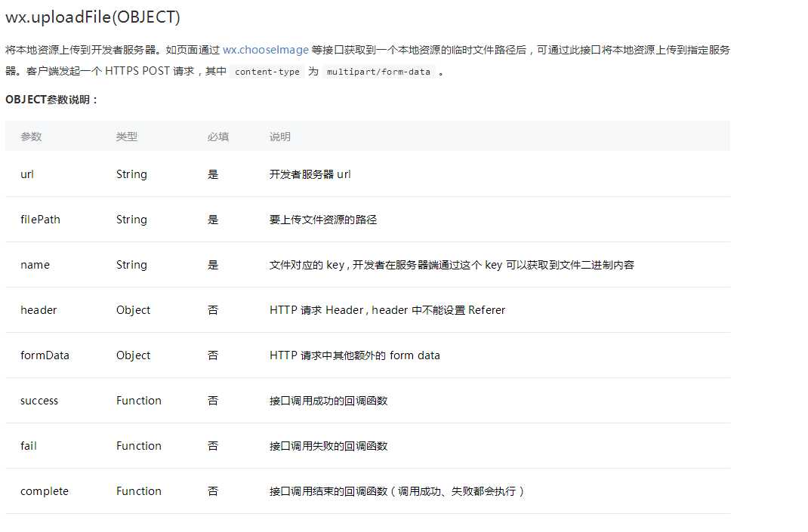Click the multipart/form-data code snippet
This screenshot has height=532, width=808.
coord(378,72)
